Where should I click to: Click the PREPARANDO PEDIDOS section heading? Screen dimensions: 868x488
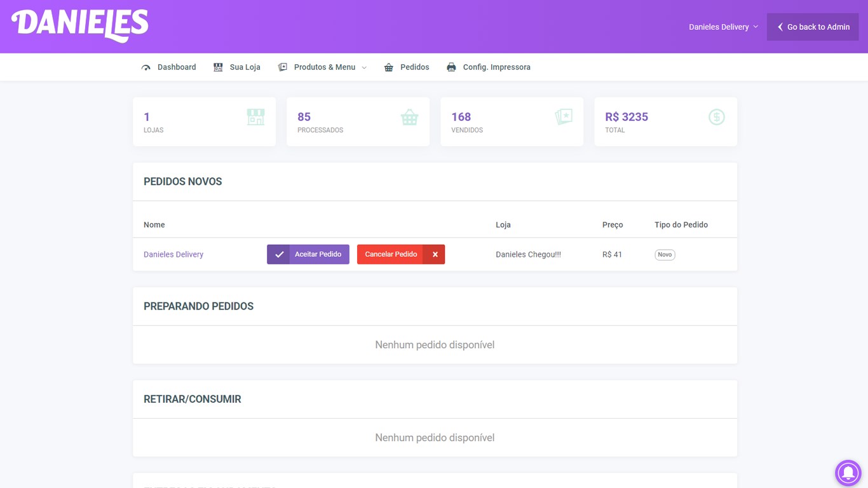click(x=198, y=306)
